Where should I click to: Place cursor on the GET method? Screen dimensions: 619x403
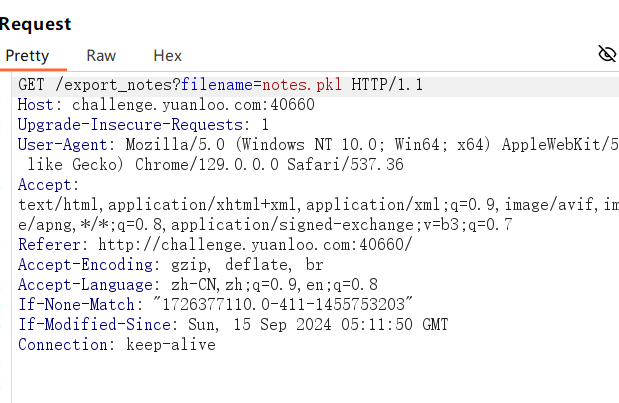(x=32, y=85)
